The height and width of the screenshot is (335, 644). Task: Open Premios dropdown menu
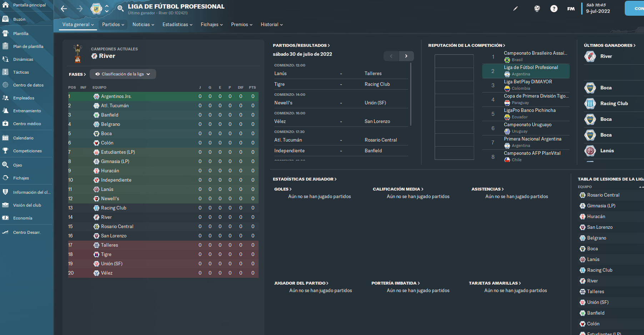(241, 25)
